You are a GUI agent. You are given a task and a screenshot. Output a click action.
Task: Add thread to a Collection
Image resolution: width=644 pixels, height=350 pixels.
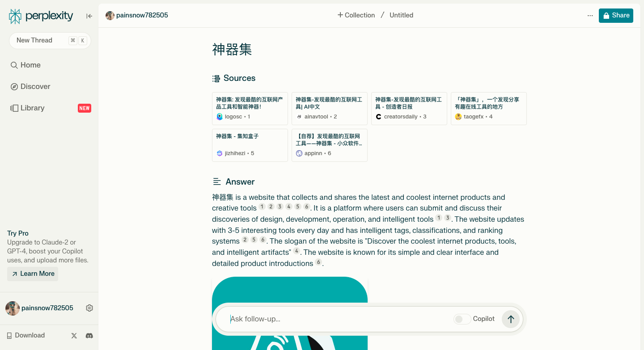click(x=356, y=15)
